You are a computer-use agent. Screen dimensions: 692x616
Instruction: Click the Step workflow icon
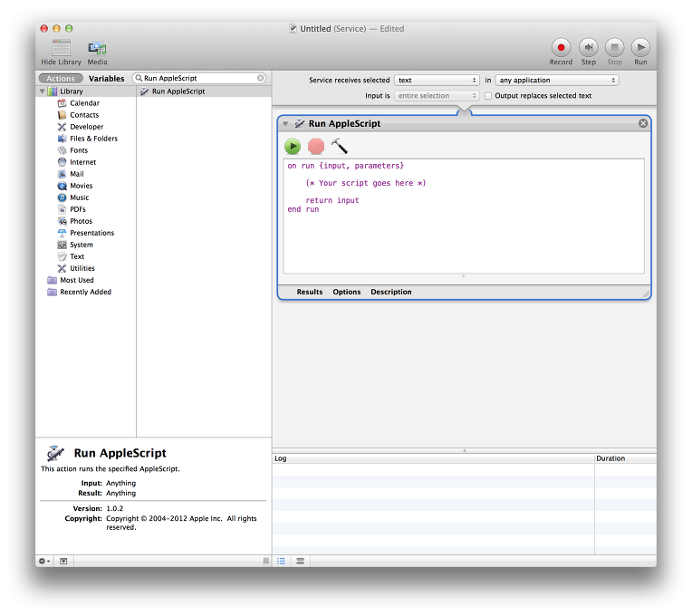pos(588,47)
